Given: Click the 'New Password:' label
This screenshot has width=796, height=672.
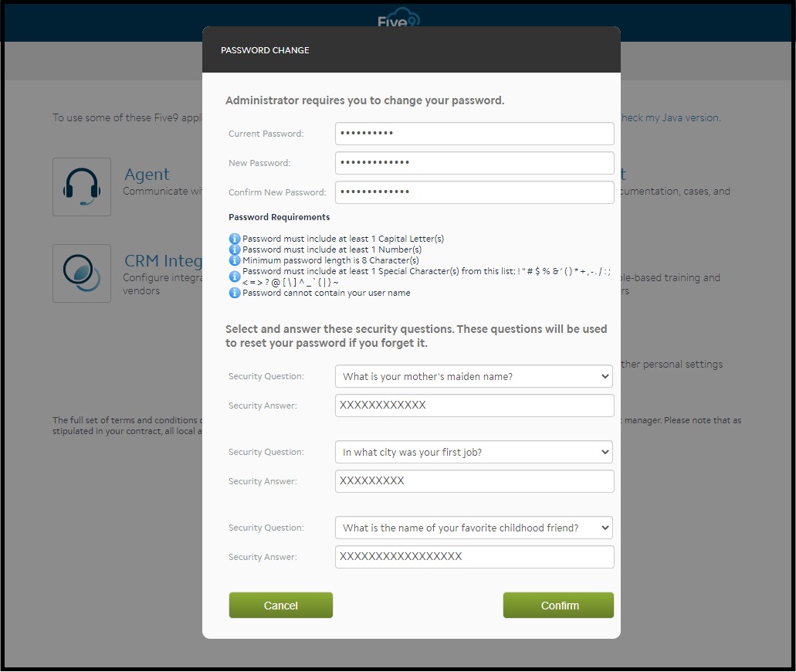Looking at the screenshot, I should tap(259, 163).
